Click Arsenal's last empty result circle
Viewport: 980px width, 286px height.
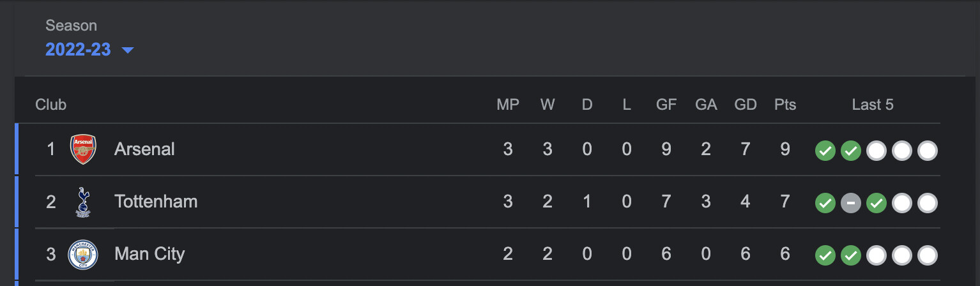tap(928, 151)
